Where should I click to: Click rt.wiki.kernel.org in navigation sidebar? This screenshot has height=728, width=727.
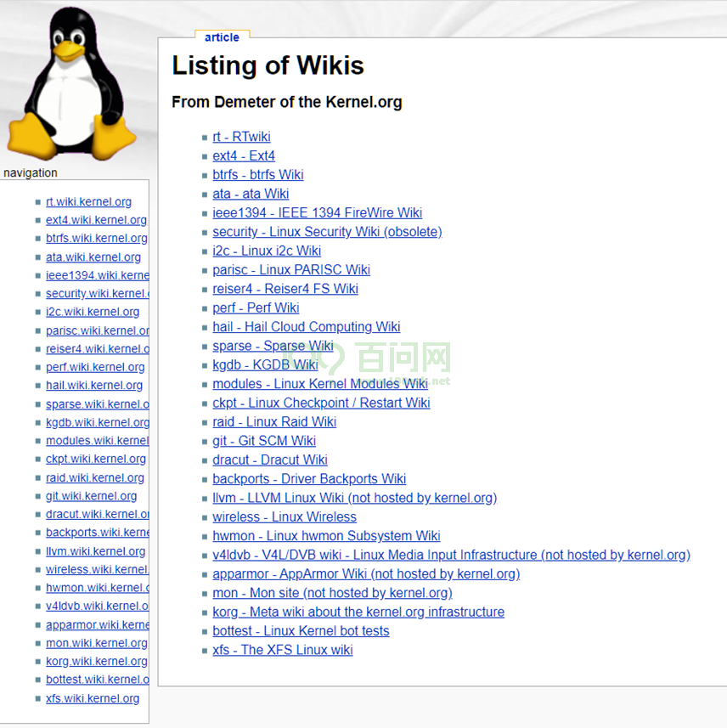[88, 202]
